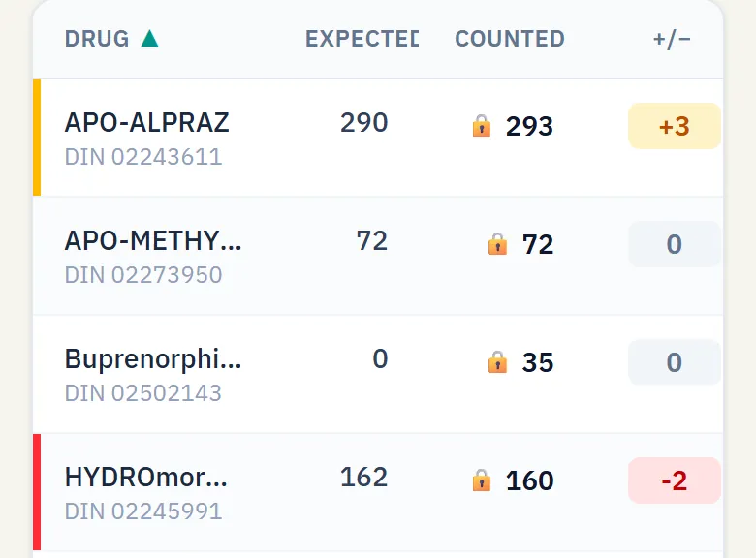Edit the counted value 160
756x558 pixels.
point(529,480)
